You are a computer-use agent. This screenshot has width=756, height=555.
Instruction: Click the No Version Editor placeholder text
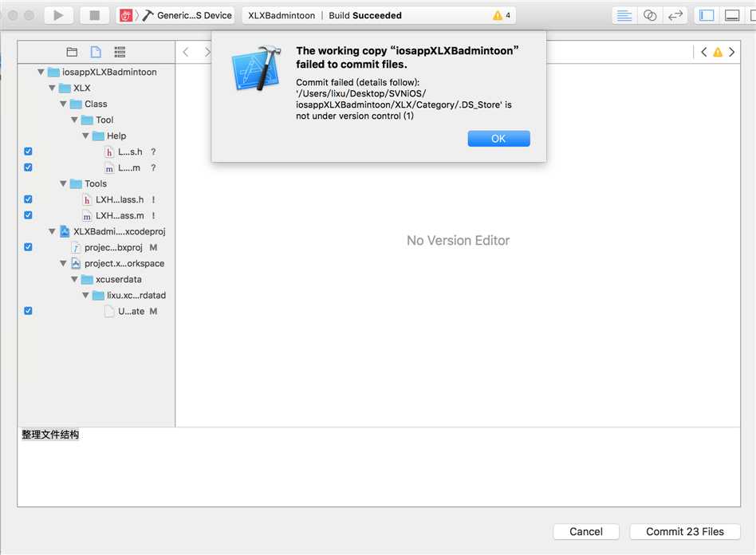pos(458,240)
